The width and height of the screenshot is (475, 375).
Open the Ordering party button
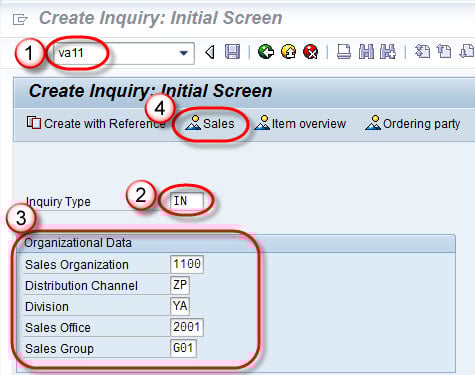(412, 124)
